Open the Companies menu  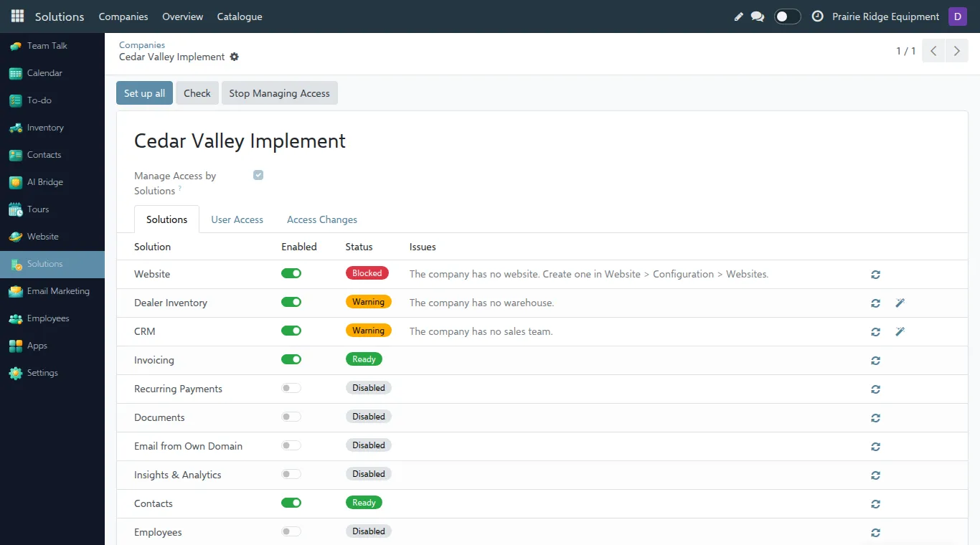[x=123, y=16]
